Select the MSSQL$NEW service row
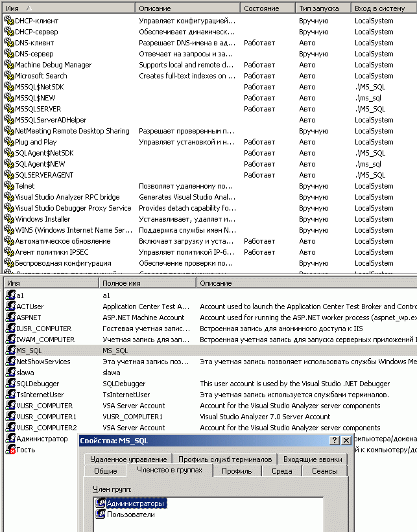The height and width of the screenshot is (532, 417). coord(209,98)
